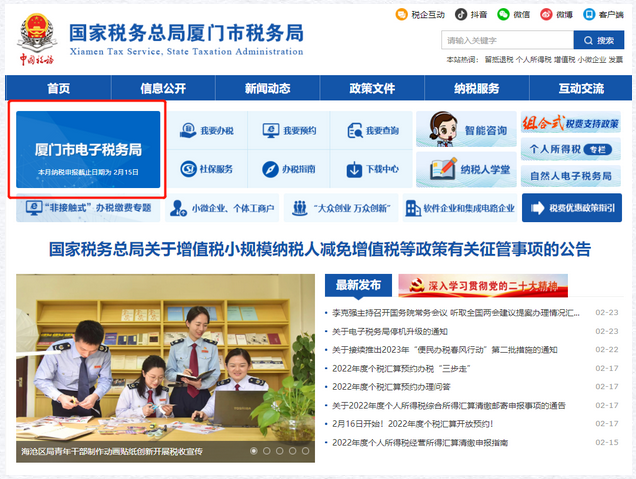Click the 我要预约 monitor icon
Screen dimensions: 636x479
(x=271, y=131)
